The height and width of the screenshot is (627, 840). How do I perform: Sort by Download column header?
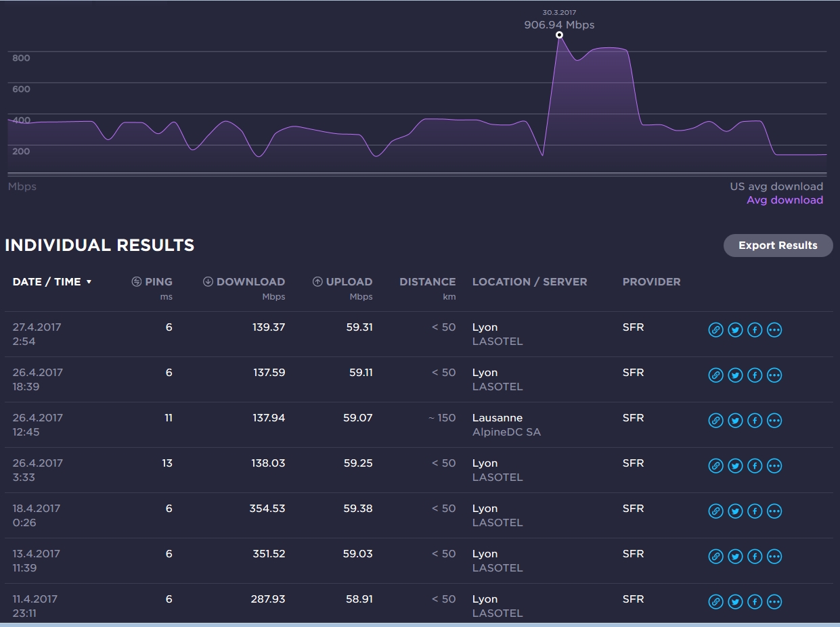(x=244, y=282)
